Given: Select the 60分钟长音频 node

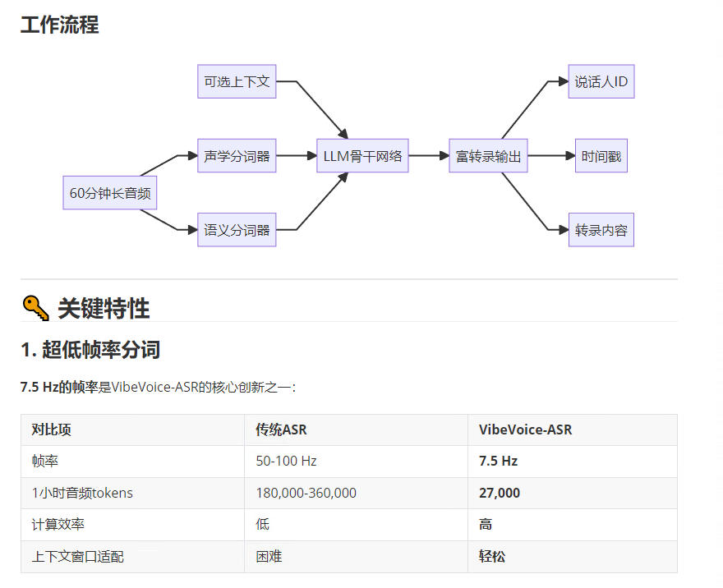Looking at the screenshot, I should coord(110,193).
